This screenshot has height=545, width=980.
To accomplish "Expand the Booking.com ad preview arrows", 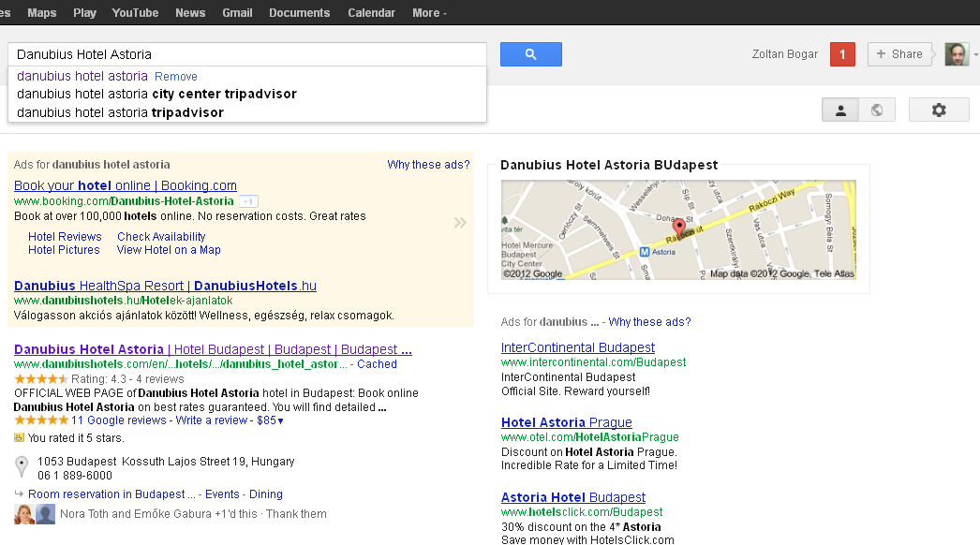I will (460, 223).
